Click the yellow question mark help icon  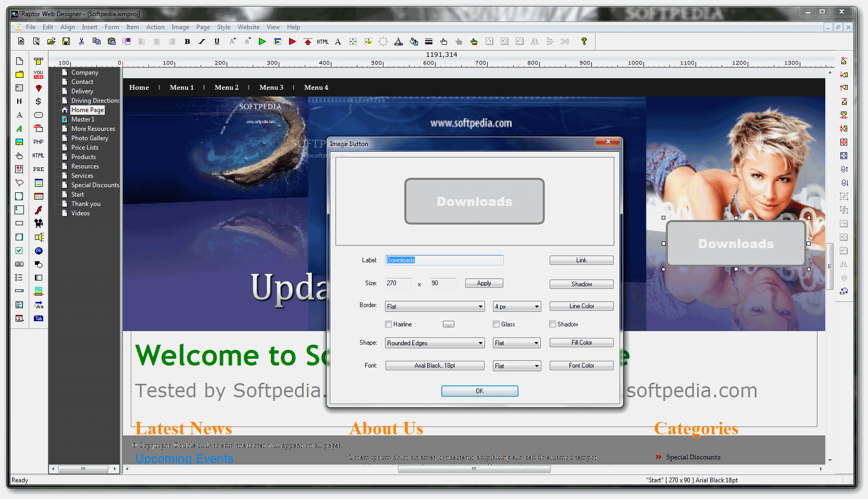[584, 42]
